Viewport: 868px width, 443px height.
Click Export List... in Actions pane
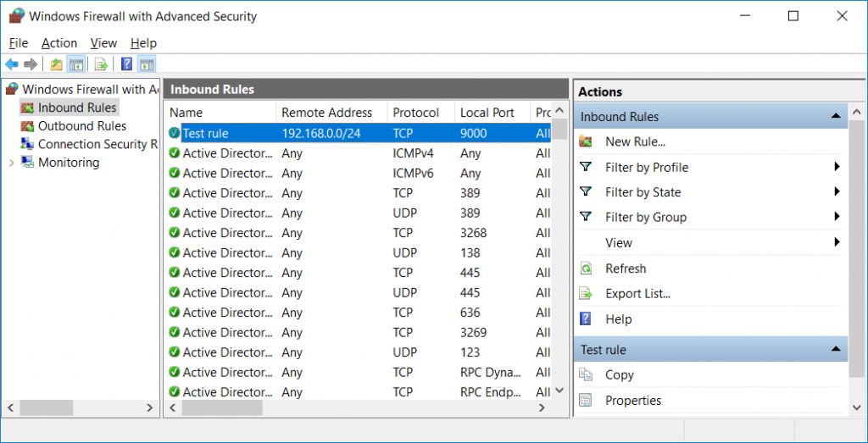637,294
